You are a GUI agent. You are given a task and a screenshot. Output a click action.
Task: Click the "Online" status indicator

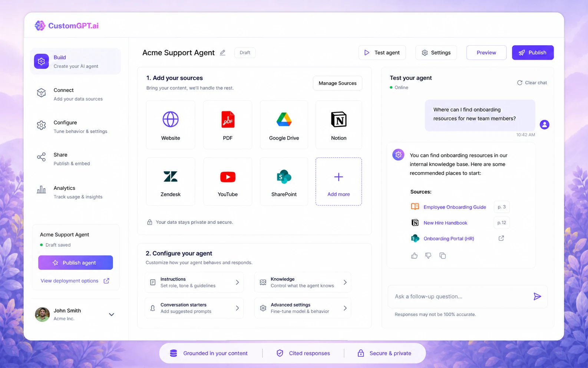(x=399, y=88)
